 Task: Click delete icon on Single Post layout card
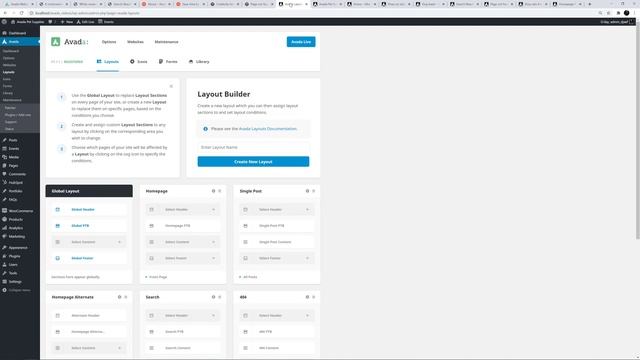point(313,191)
